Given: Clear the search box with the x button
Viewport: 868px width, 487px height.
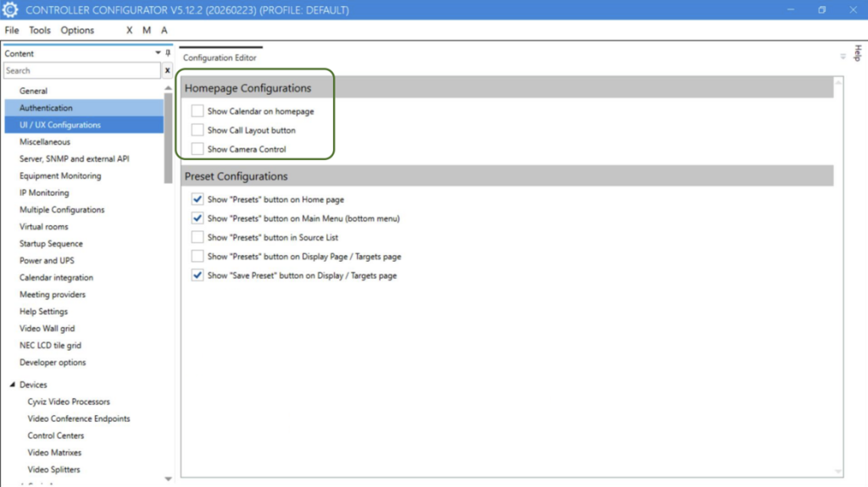Looking at the screenshot, I should tap(167, 71).
